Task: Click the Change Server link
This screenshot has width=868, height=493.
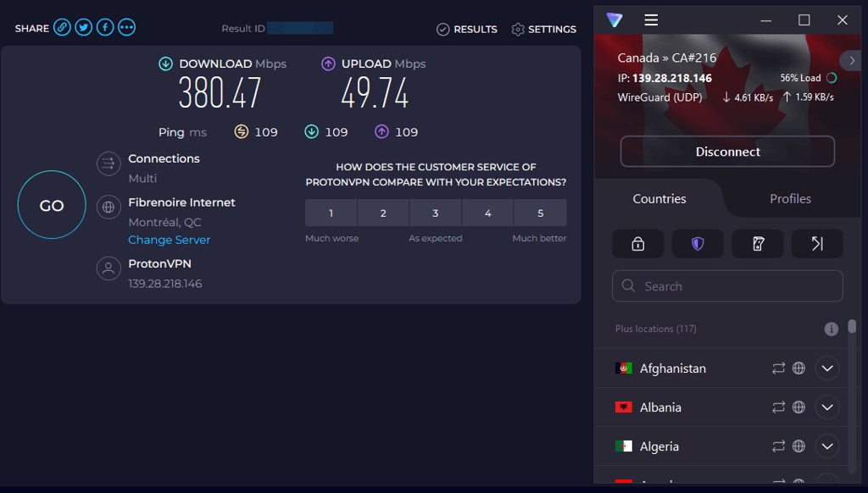Action: (170, 240)
